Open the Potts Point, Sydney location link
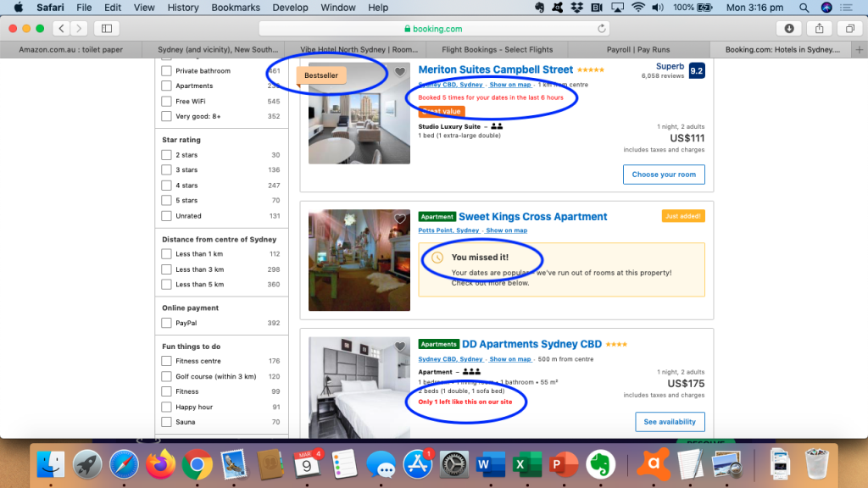Image resolution: width=868 pixels, height=488 pixels. point(449,230)
